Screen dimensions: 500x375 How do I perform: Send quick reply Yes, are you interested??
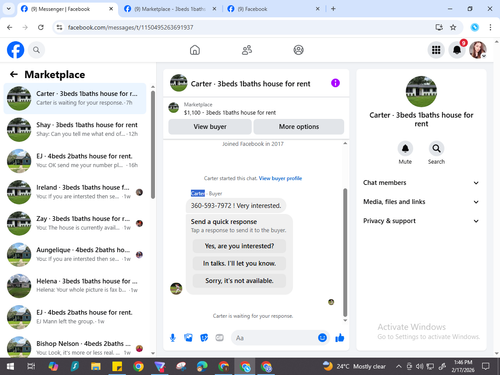pyautogui.click(x=239, y=246)
